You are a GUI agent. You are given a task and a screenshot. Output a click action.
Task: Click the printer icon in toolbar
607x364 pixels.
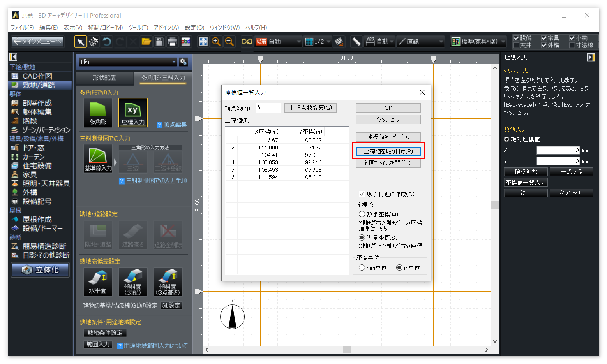pos(172,42)
